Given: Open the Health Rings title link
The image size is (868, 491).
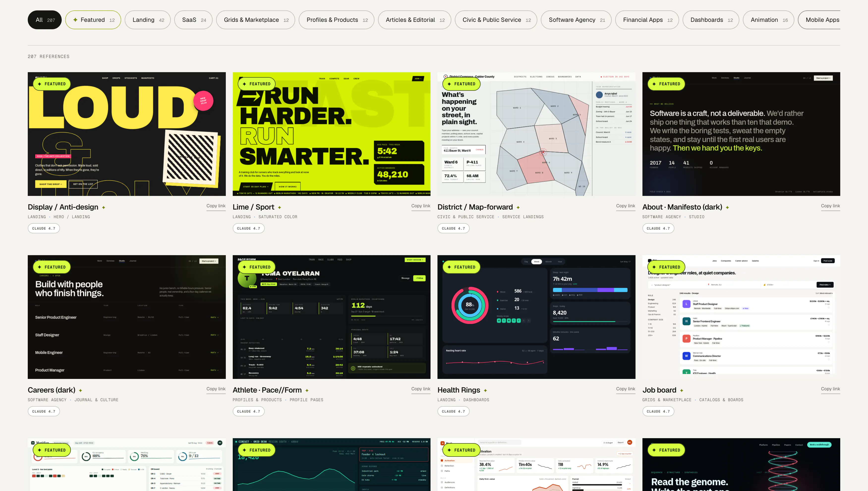Looking at the screenshot, I should point(459,390).
